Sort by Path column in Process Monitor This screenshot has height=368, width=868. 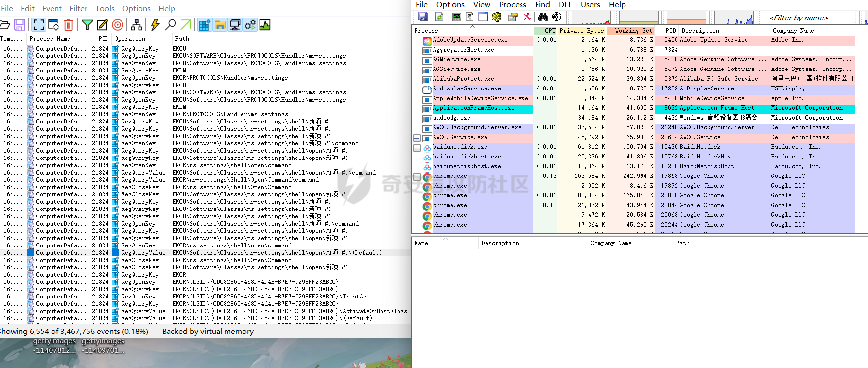[292, 39]
